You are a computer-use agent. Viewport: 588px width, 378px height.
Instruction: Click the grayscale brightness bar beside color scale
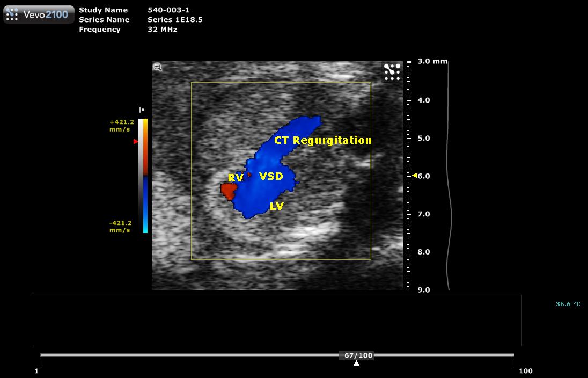[140, 176]
